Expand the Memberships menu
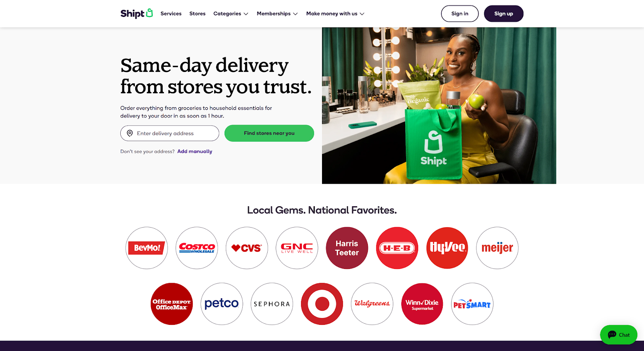644x351 pixels. pos(277,14)
